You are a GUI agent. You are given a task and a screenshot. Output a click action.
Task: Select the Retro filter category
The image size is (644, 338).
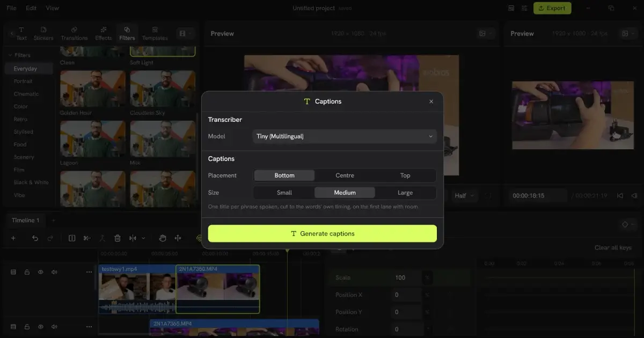pos(20,119)
